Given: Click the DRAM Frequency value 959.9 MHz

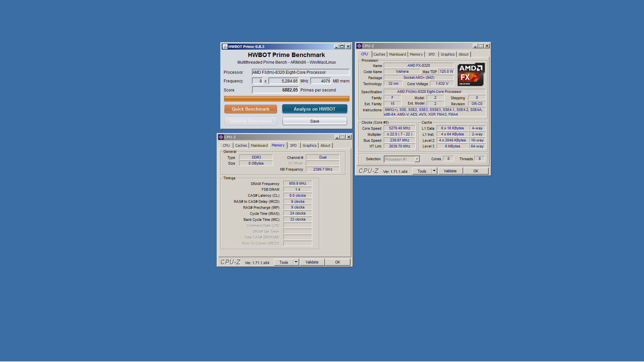Looking at the screenshot, I should [298, 184].
